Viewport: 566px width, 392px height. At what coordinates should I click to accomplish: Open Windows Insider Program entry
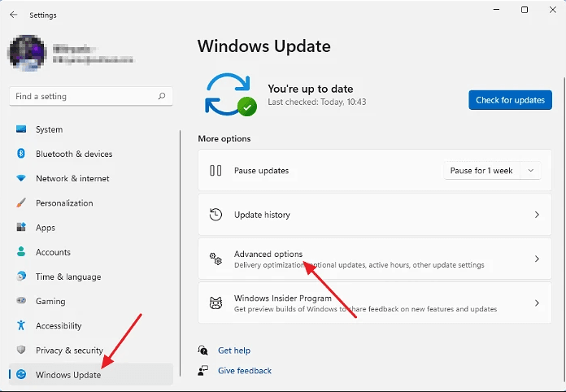(x=375, y=303)
